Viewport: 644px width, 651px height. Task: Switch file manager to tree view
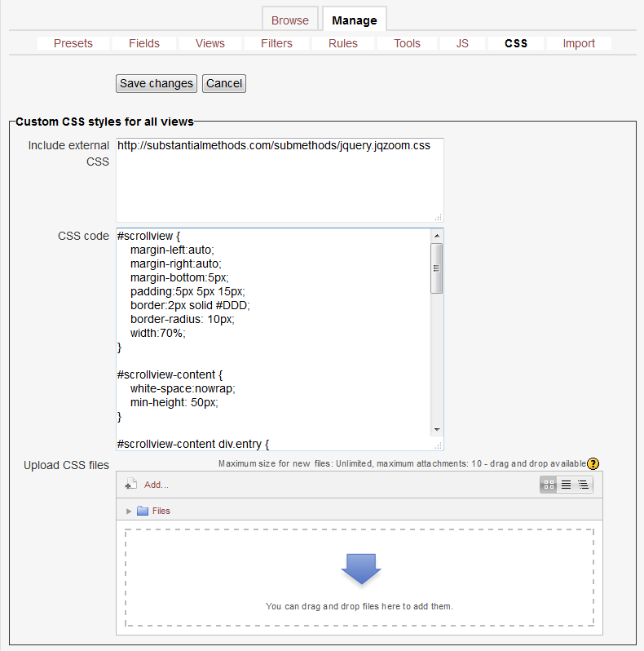(584, 485)
